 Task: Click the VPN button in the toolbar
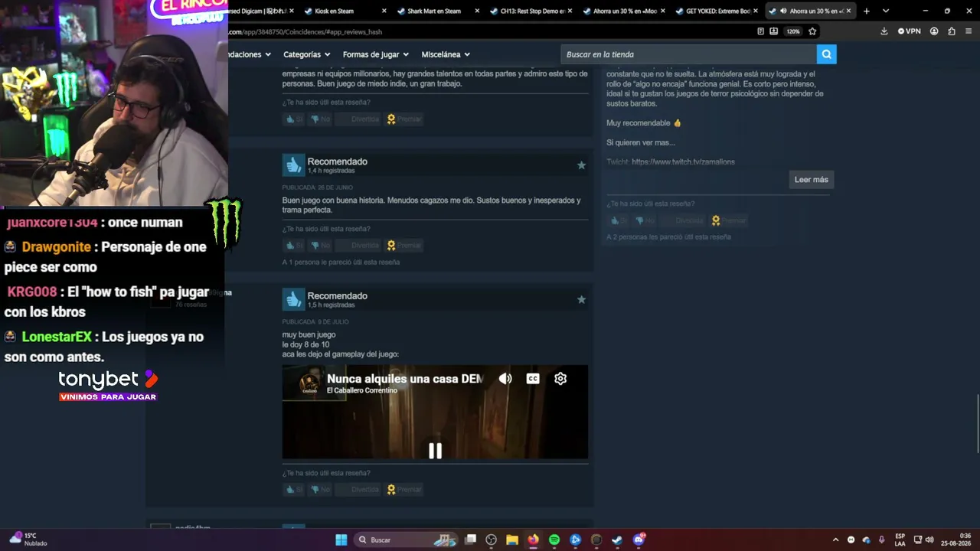(910, 31)
